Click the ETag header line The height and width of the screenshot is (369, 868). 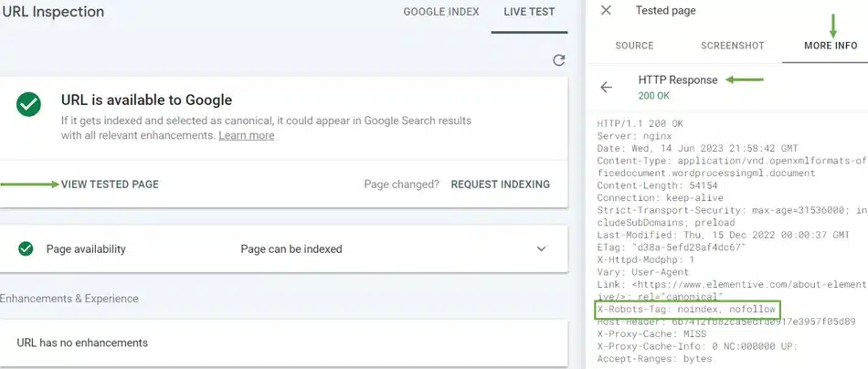tap(672, 248)
